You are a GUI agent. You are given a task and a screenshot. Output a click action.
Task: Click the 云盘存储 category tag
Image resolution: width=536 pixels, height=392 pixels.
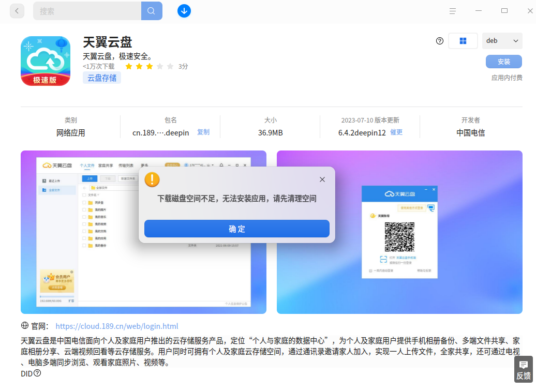point(102,78)
